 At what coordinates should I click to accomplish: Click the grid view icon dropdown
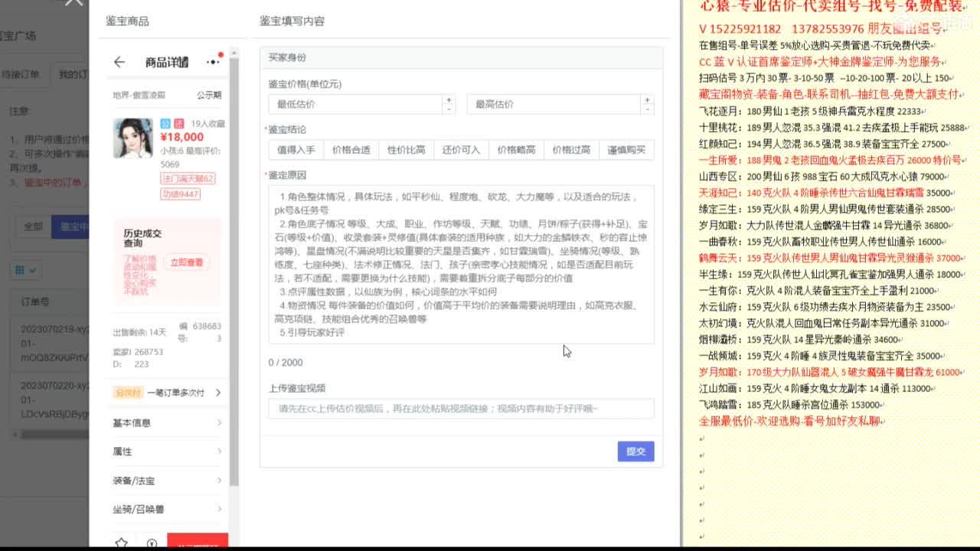click(x=24, y=270)
